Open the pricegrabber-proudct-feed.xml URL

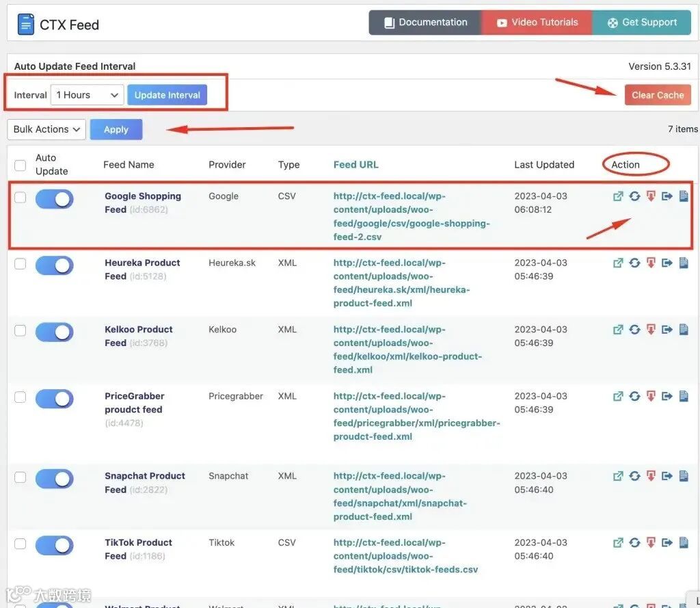[x=416, y=416]
